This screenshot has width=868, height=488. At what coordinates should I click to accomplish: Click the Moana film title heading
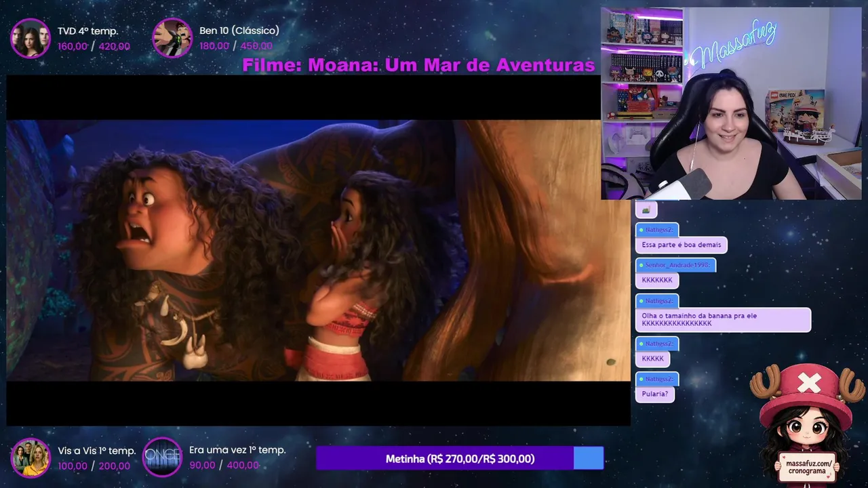tap(418, 65)
